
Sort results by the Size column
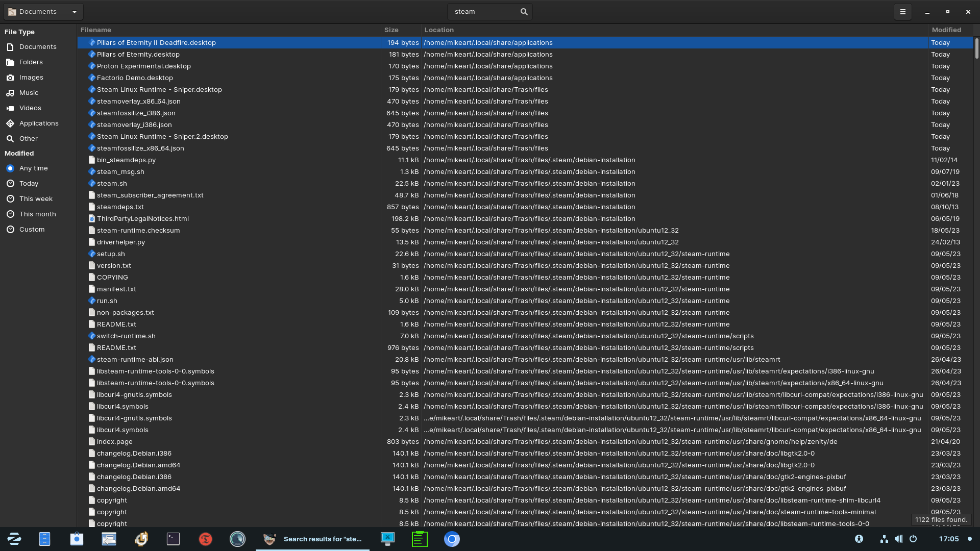[x=401, y=30]
